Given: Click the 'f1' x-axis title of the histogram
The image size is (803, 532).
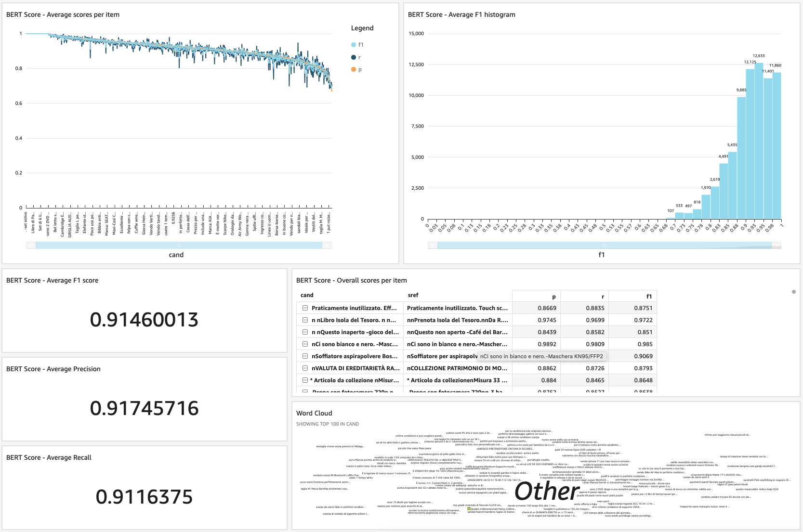Looking at the screenshot, I should 601,255.
